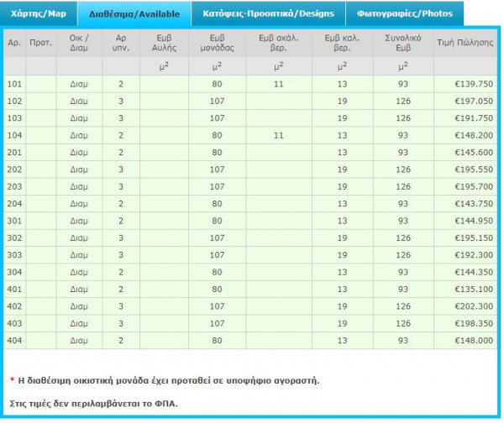
Task: Click the Αρ υπν. column header
Action: [121, 43]
